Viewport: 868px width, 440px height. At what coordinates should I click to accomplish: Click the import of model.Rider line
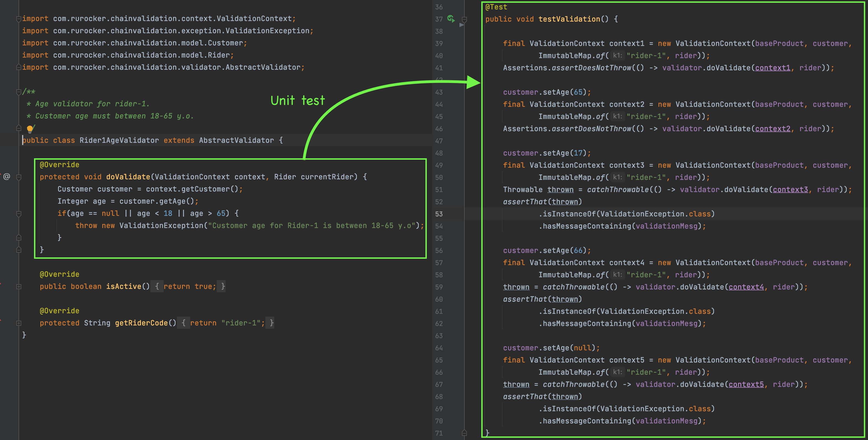(128, 55)
